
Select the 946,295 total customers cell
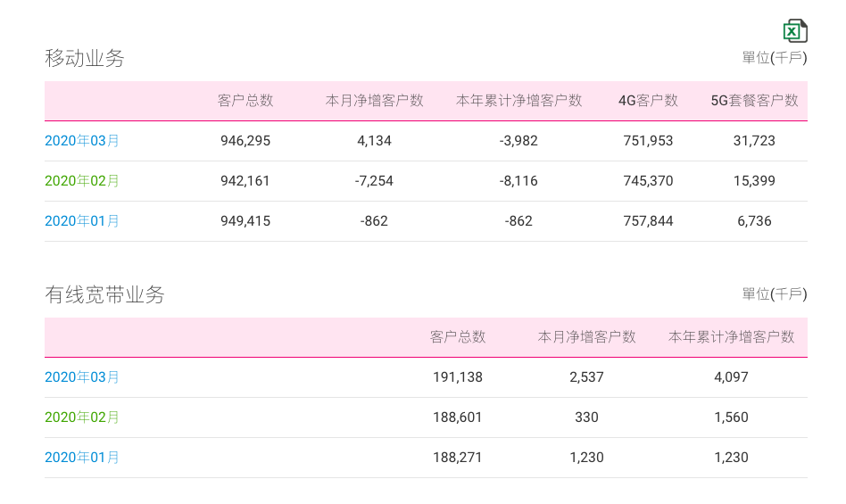(245, 141)
